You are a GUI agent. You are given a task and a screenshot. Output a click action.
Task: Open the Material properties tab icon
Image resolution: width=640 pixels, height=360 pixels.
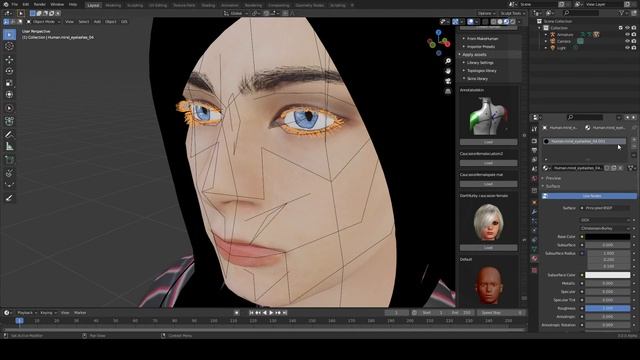(534, 259)
